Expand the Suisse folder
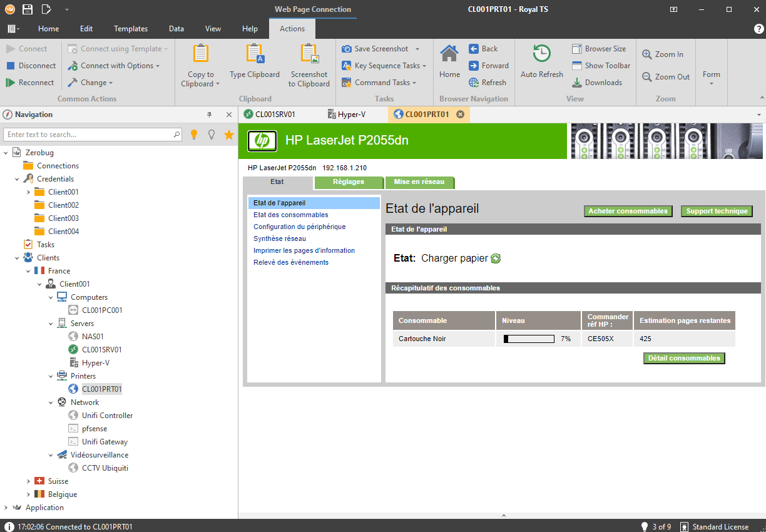The width and height of the screenshot is (766, 532). (29, 481)
